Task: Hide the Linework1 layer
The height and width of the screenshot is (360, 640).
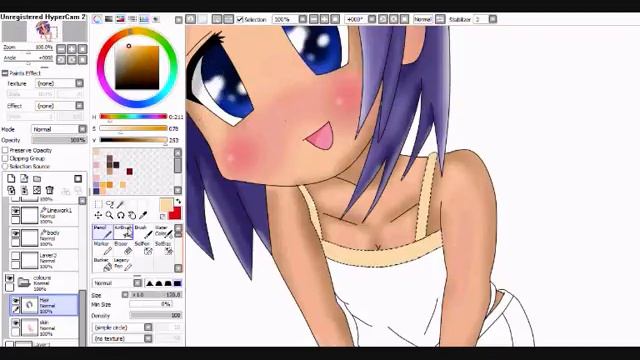Action: click(x=16, y=211)
